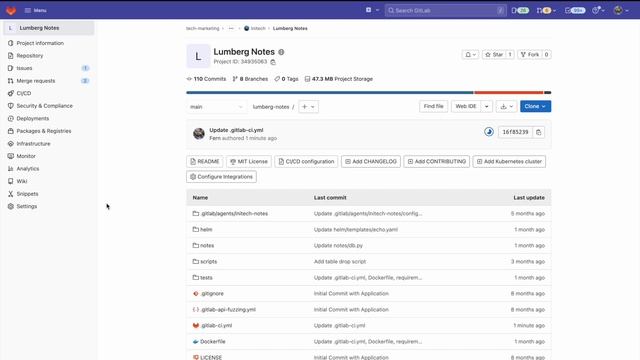This screenshot has height=360, width=640.
Task: Click Configure Integrations button
Action: pos(221,177)
